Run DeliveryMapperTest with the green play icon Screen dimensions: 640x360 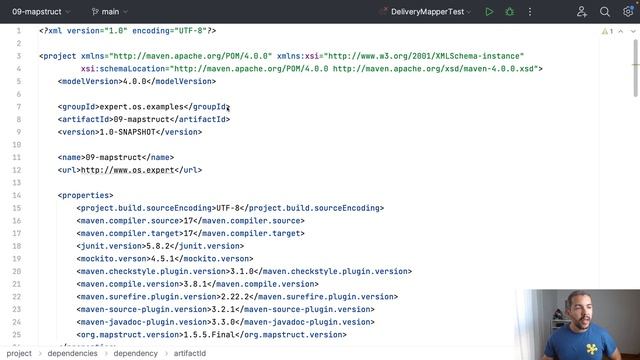point(489,12)
